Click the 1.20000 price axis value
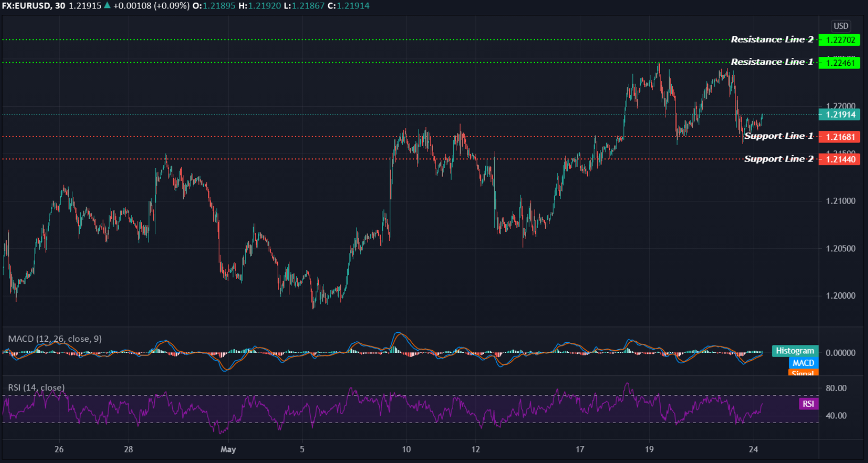The height and width of the screenshot is (463, 868). [840, 296]
